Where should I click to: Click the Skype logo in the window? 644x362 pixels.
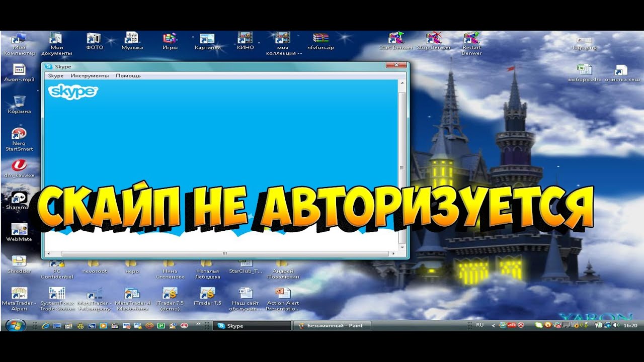tap(73, 92)
